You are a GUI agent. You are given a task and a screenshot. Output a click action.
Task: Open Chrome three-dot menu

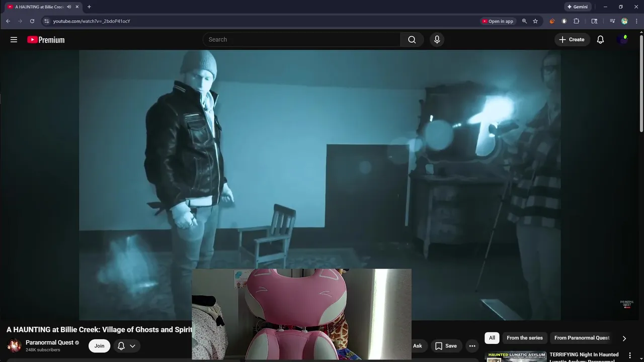coord(636,21)
